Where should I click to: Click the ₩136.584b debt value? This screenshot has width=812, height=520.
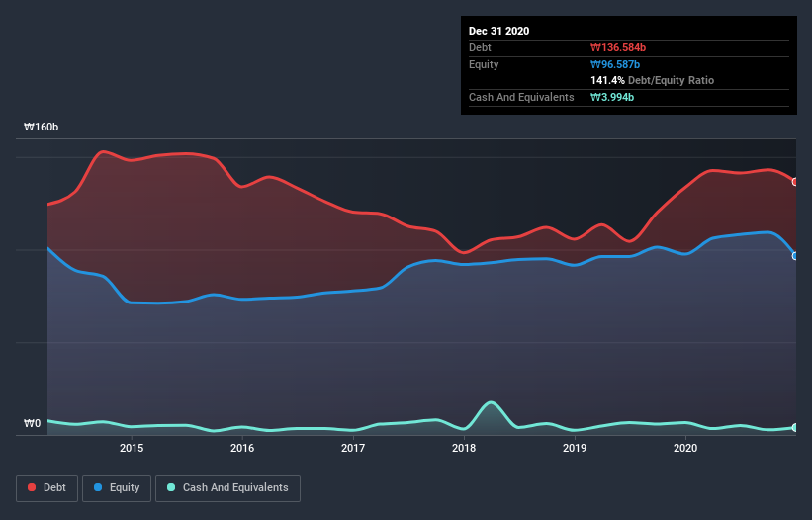click(618, 47)
